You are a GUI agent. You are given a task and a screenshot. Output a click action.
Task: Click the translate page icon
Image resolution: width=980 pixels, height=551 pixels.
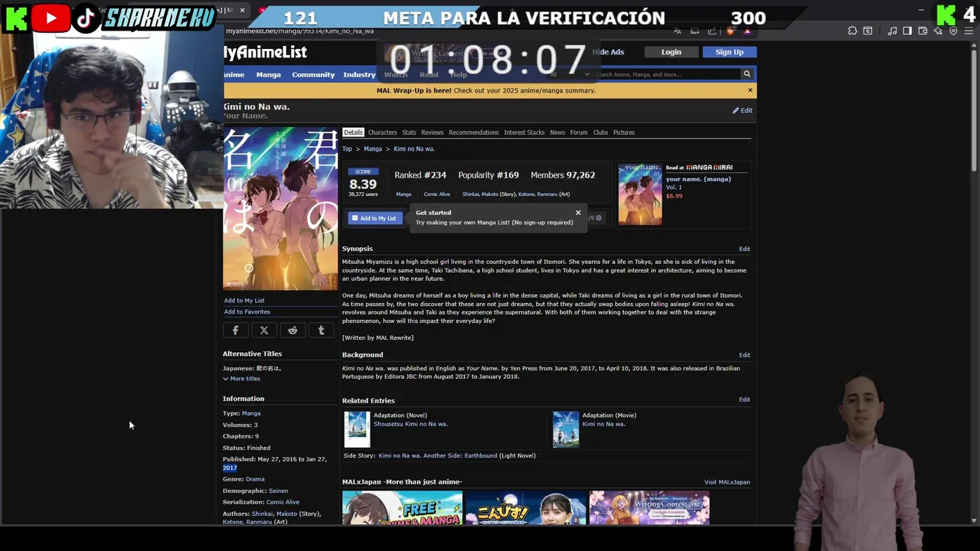tap(678, 31)
